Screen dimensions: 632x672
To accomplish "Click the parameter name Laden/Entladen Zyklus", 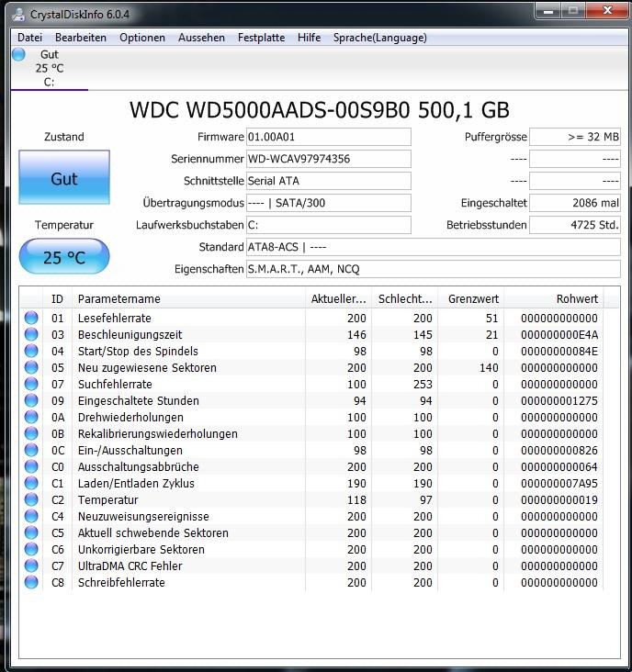I will pyautogui.click(x=136, y=484).
